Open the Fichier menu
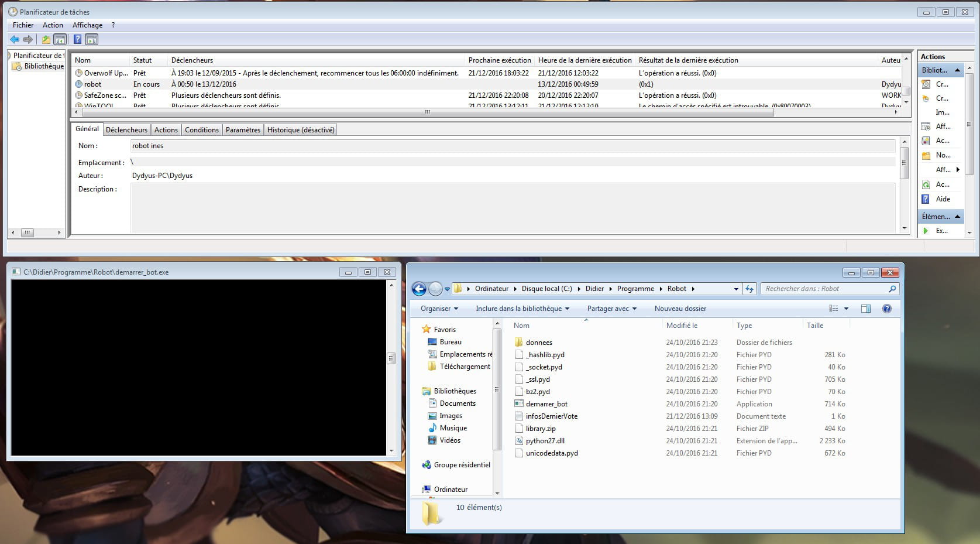This screenshot has height=544, width=980. (x=23, y=25)
